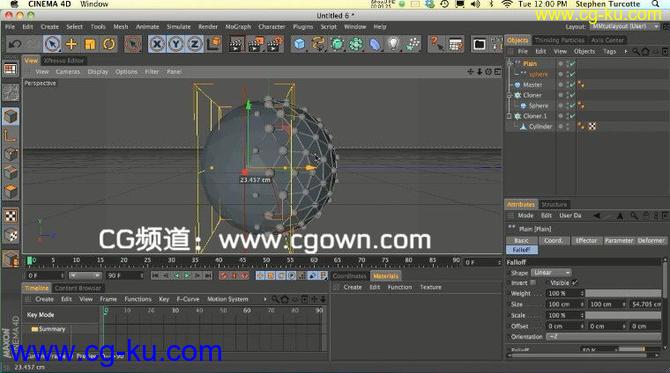Toggle the X axis lock

pyautogui.click(x=157, y=44)
